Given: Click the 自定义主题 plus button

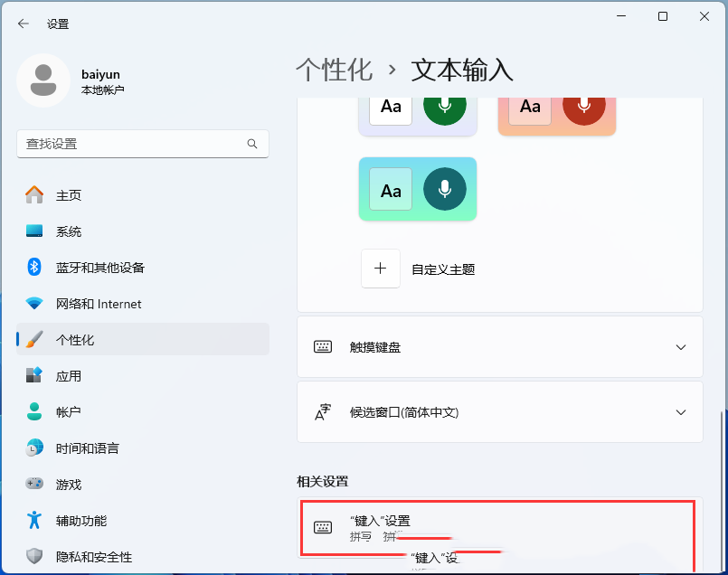Looking at the screenshot, I should point(381,269).
